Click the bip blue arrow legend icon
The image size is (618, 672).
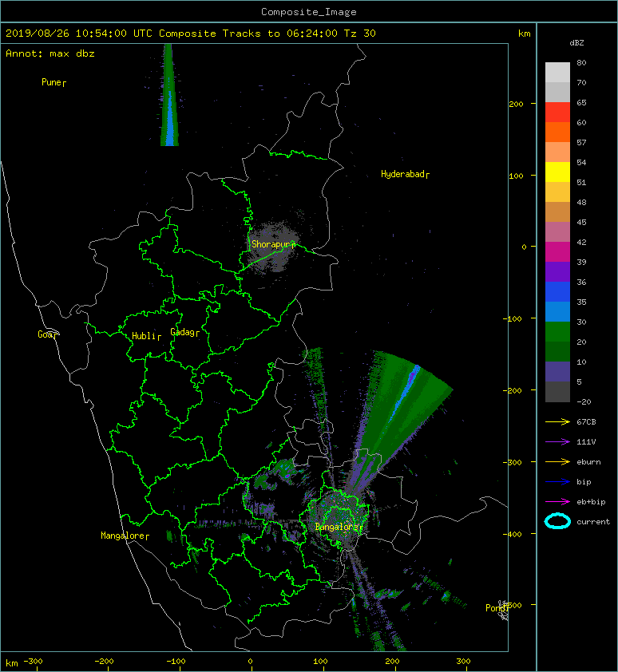pyautogui.click(x=557, y=482)
